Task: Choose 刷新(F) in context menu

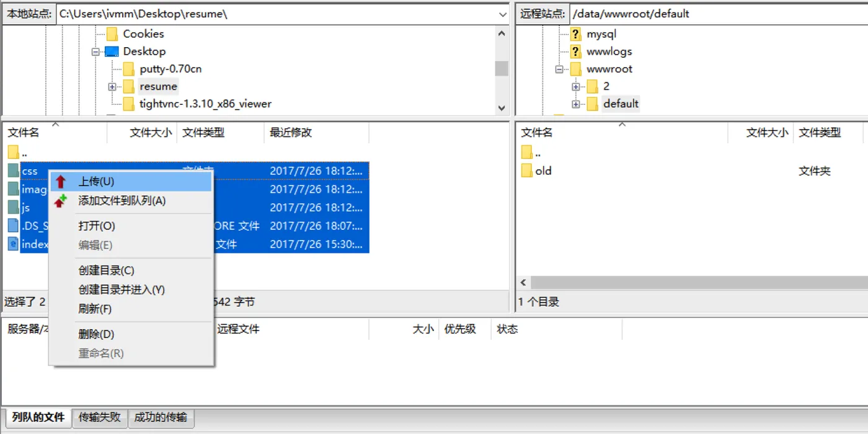Action: click(131, 309)
